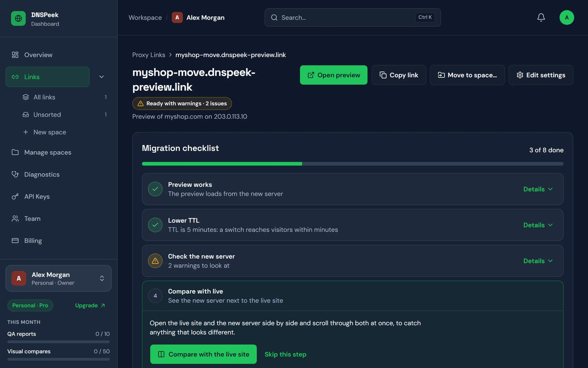Viewport: 588px width, 368px height.
Task: Click the Copy link button
Action: click(399, 75)
